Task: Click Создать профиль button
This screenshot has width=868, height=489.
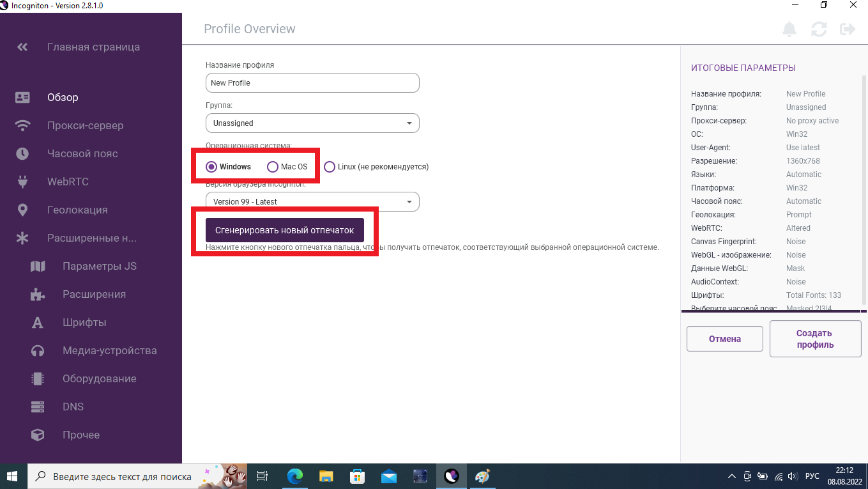Action: click(814, 339)
